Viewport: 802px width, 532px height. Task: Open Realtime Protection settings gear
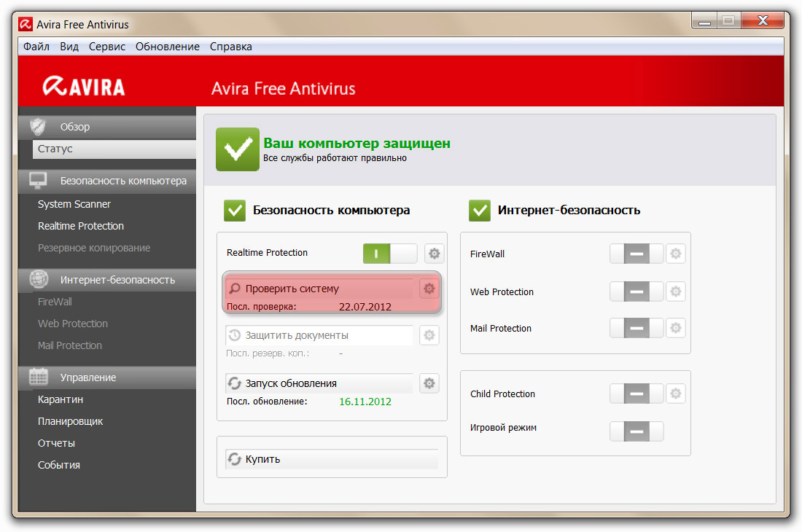(435, 254)
